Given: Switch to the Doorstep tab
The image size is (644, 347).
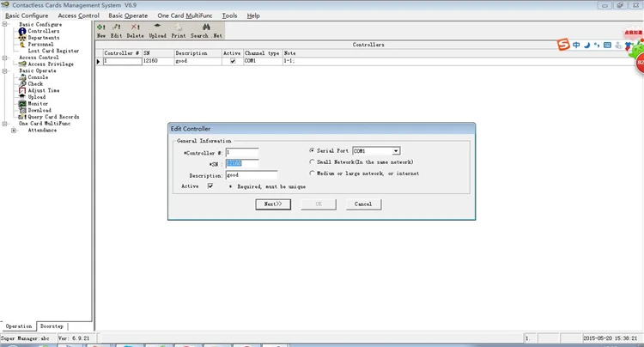Looking at the screenshot, I should click(x=52, y=326).
